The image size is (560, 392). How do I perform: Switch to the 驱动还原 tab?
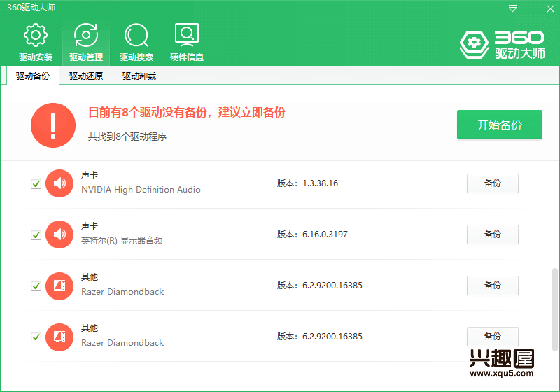86,76
